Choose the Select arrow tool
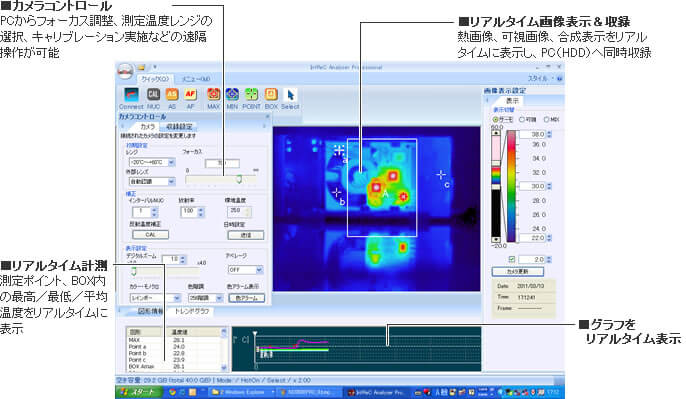This screenshot has width=686, height=399. pyautogui.click(x=290, y=95)
